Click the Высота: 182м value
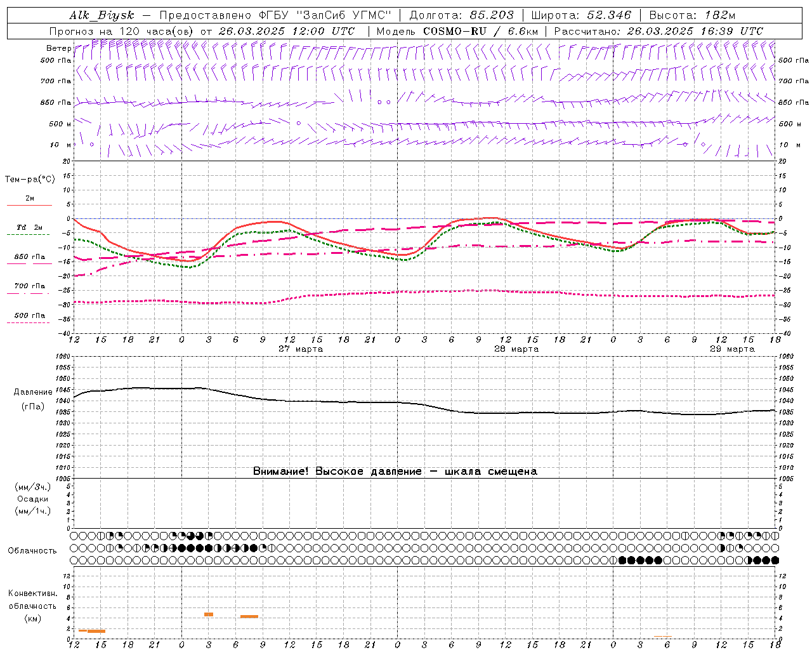812x650 pixels. point(692,15)
